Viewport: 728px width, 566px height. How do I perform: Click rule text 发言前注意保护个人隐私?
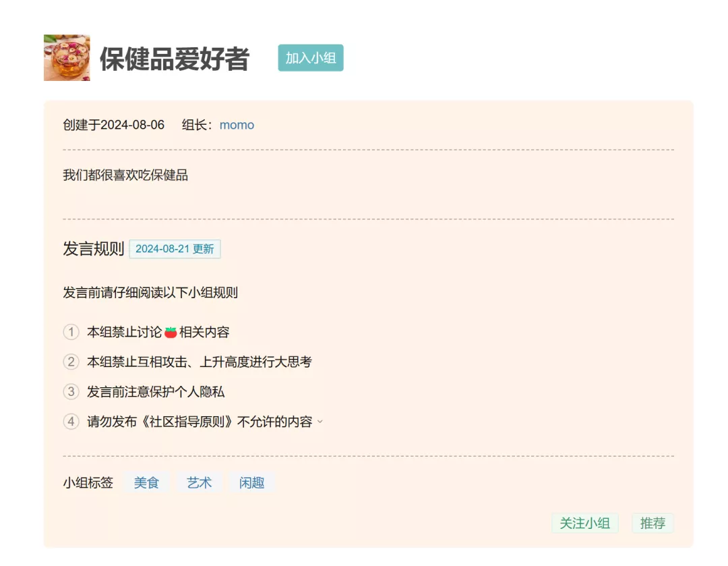pyautogui.click(x=156, y=392)
